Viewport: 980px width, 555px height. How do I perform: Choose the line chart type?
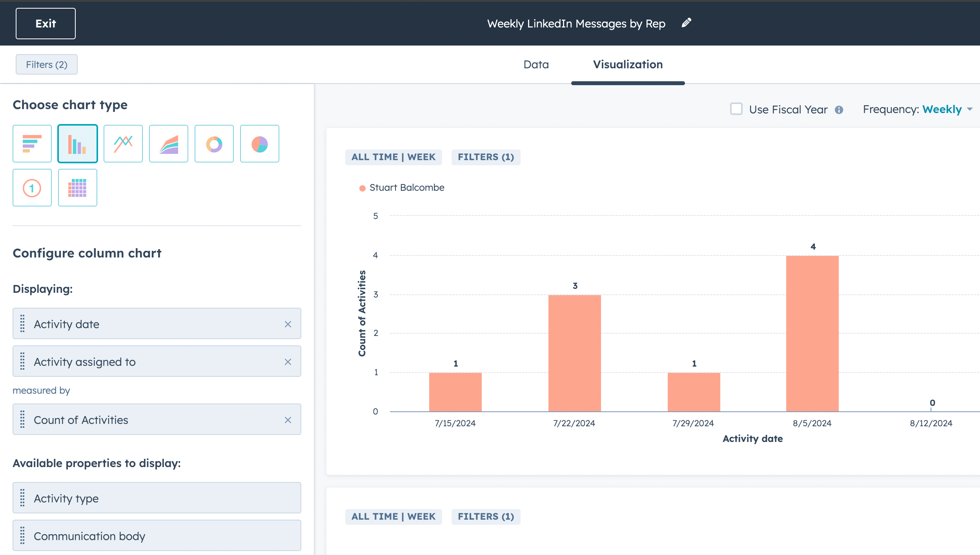coord(123,144)
